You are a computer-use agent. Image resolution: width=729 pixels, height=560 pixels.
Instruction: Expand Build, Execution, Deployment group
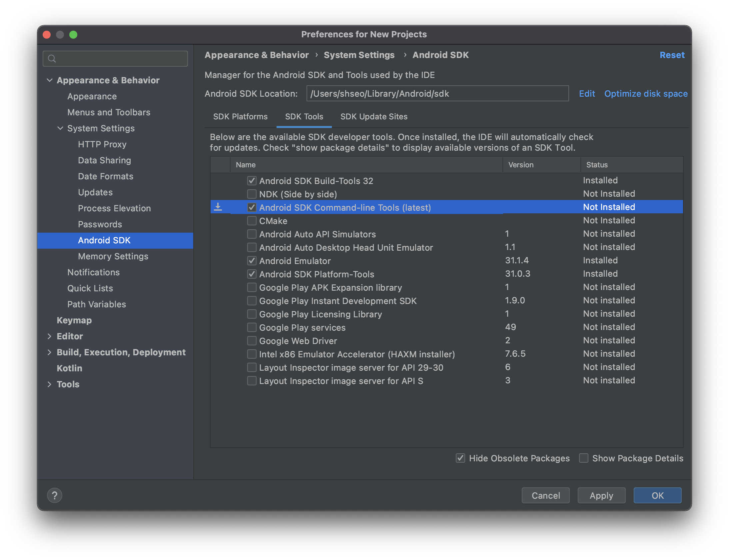point(50,352)
